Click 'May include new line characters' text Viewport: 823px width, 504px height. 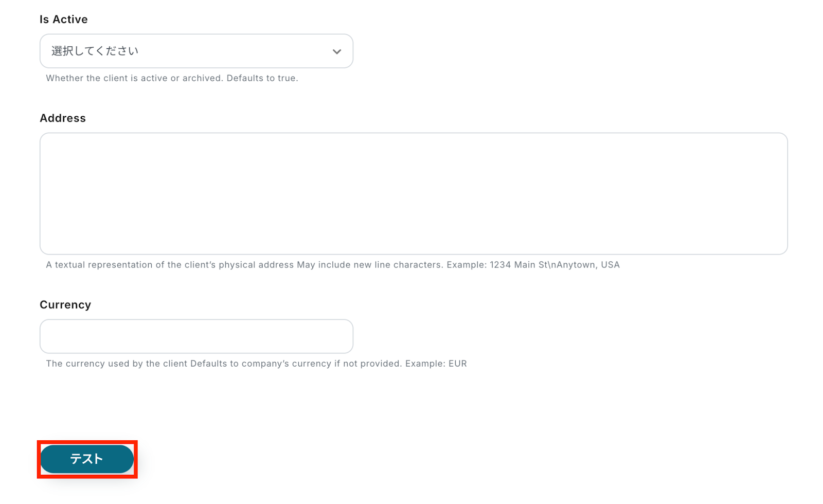point(369,265)
